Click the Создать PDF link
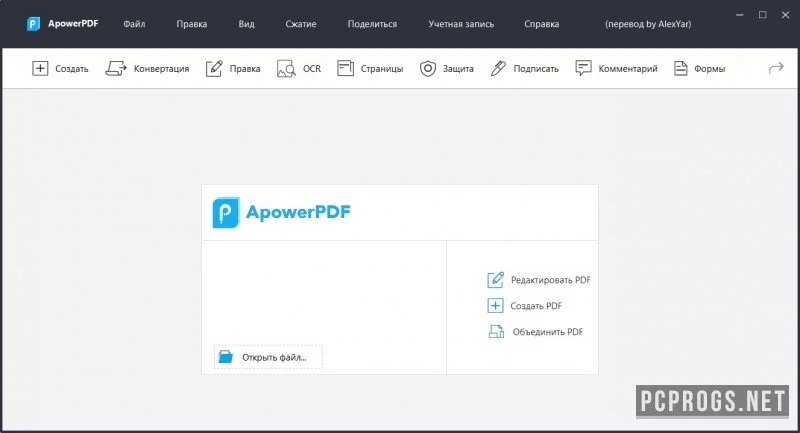 [x=536, y=306]
